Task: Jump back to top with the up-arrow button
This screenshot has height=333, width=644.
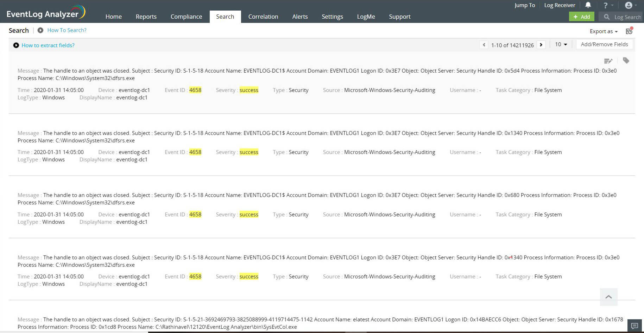Action: coord(609,297)
